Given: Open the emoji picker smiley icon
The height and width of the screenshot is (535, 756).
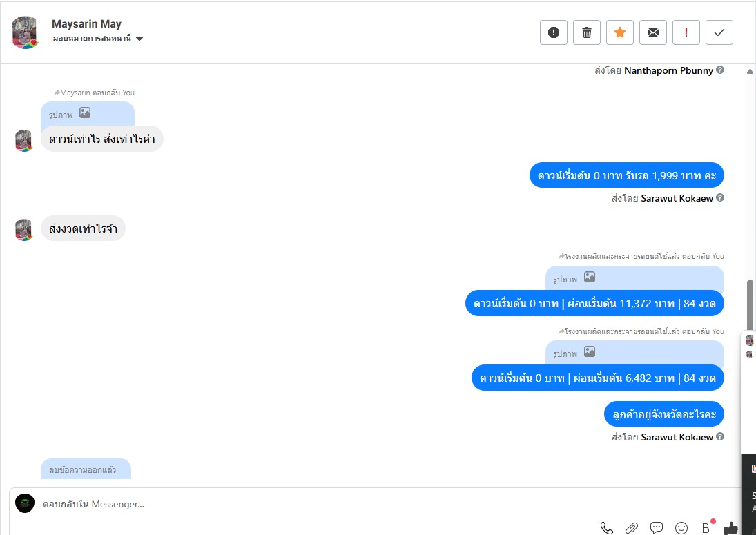Looking at the screenshot, I should tap(681, 528).
